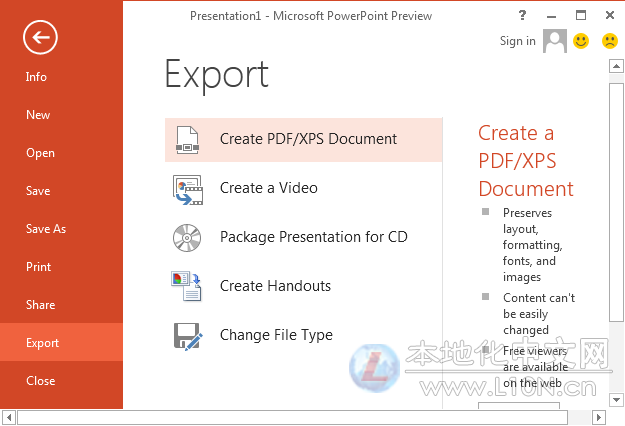Screen dimensions: 625x426
Task: Click the Create Handouts icon
Action: tap(187, 286)
